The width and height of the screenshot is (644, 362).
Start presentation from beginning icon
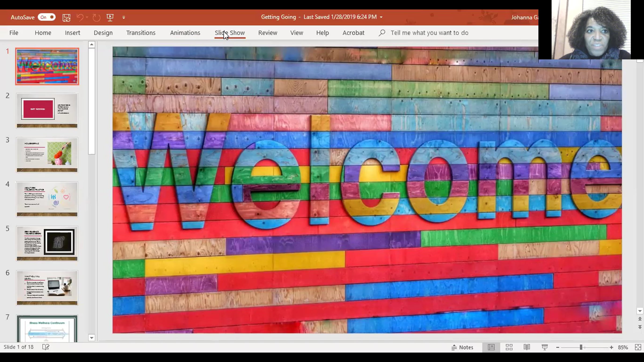[x=110, y=17]
